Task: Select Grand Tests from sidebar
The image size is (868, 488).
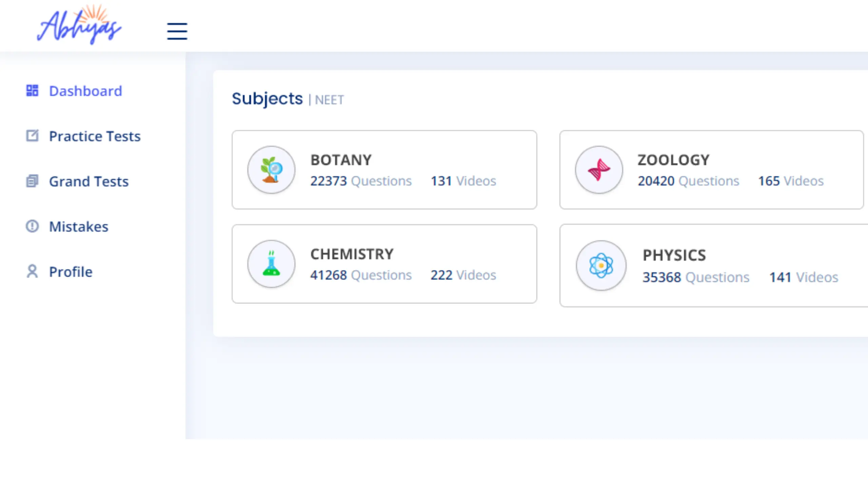Action: click(x=89, y=181)
